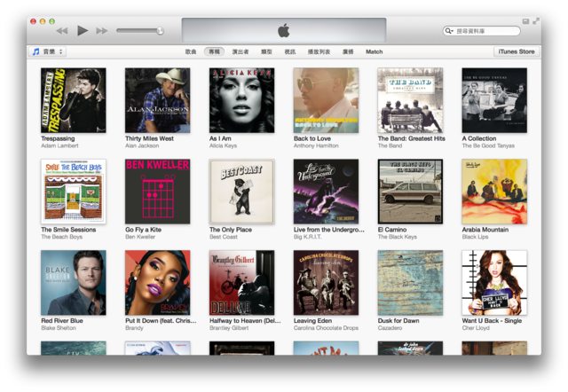Open the Trespassing album cover
The height and width of the screenshot is (392, 568).
[74, 100]
